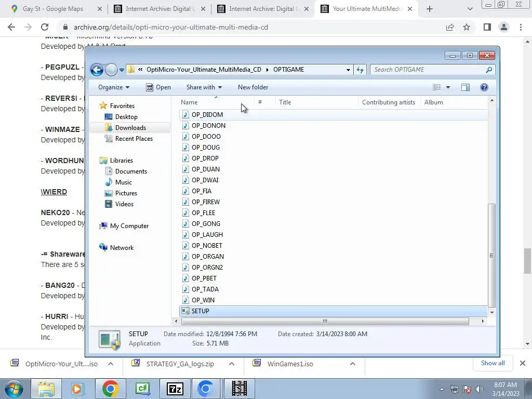Reload the archive.org page in Chrome
Image resolution: width=532 pixels, height=399 pixels.
pos(45,27)
